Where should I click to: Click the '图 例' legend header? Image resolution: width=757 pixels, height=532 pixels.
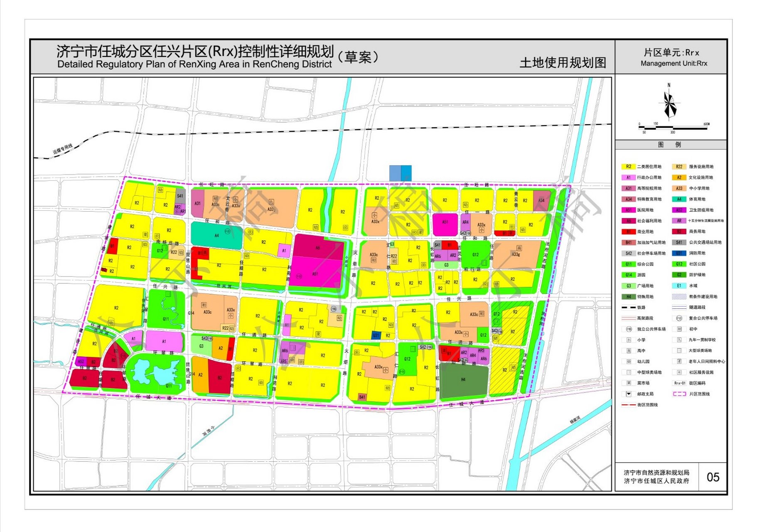point(669,145)
